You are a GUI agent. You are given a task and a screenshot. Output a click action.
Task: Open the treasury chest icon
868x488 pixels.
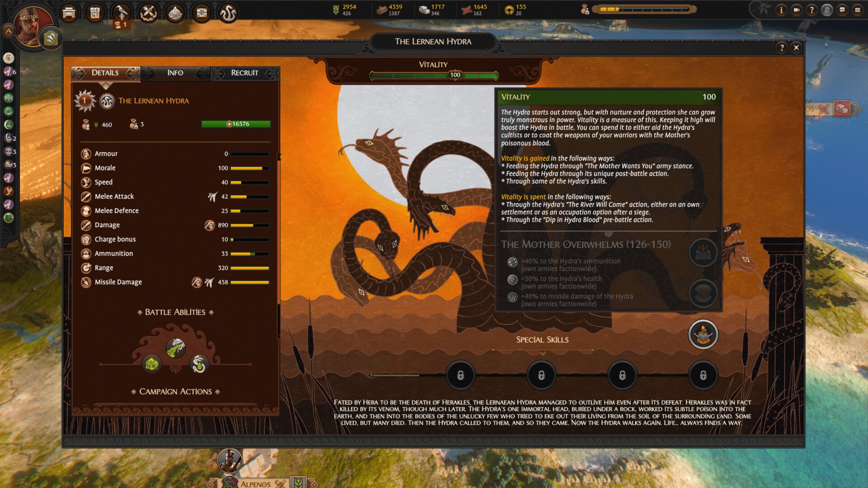tap(202, 13)
